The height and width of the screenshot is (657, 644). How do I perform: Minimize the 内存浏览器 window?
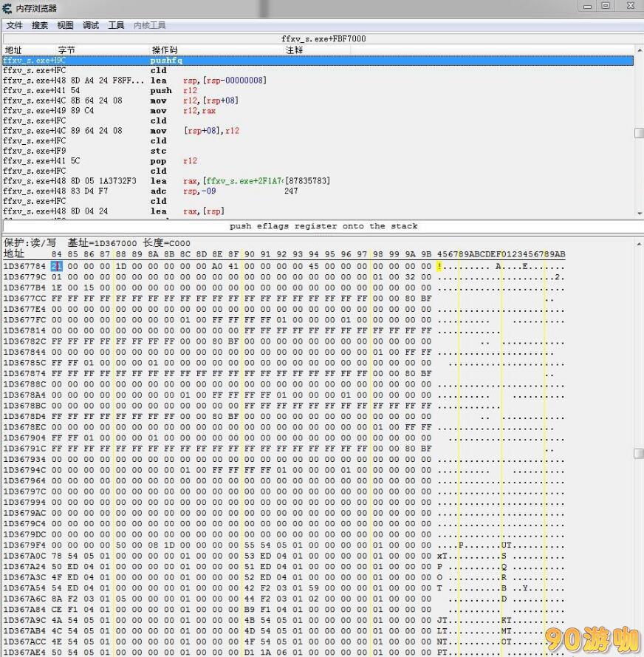click(588, 6)
